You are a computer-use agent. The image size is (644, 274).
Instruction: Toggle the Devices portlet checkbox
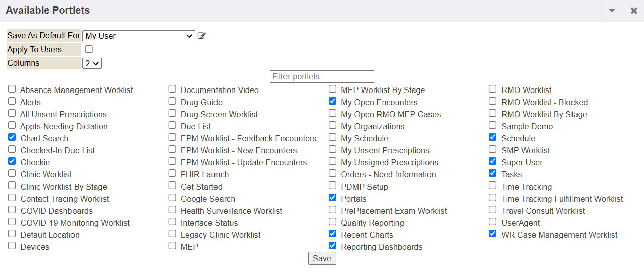[12, 246]
